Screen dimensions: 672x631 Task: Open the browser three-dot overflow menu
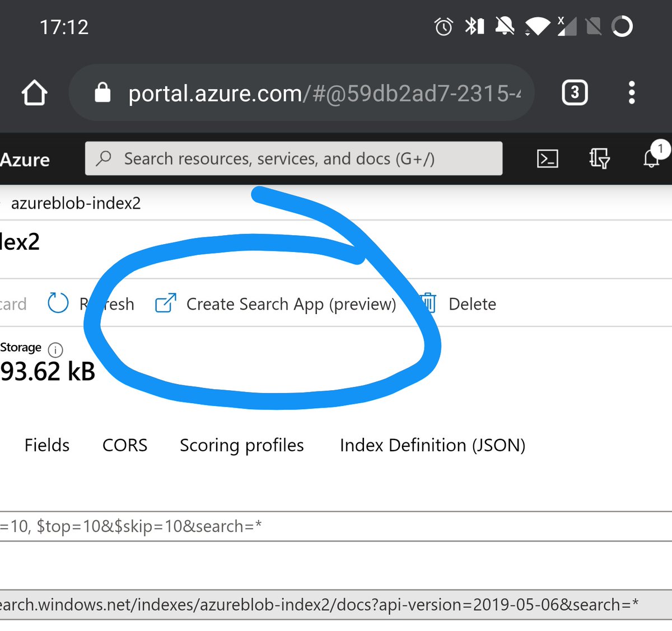coord(632,92)
